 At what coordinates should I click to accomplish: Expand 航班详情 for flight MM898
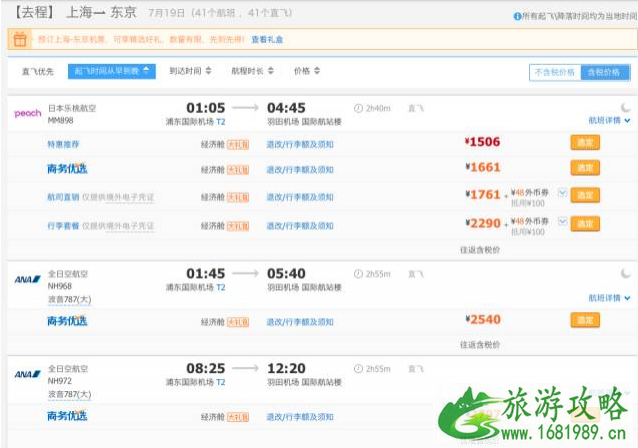click(609, 120)
